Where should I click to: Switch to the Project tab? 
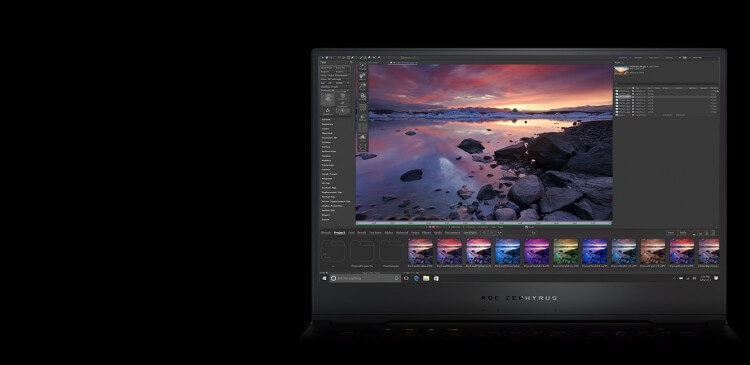(x=340, y=233)
